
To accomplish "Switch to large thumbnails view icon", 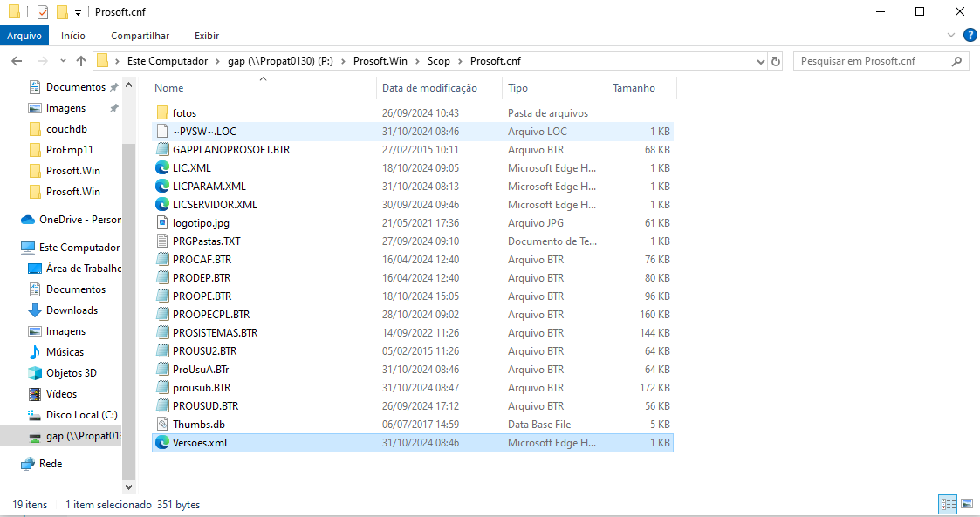I will 967,504.
